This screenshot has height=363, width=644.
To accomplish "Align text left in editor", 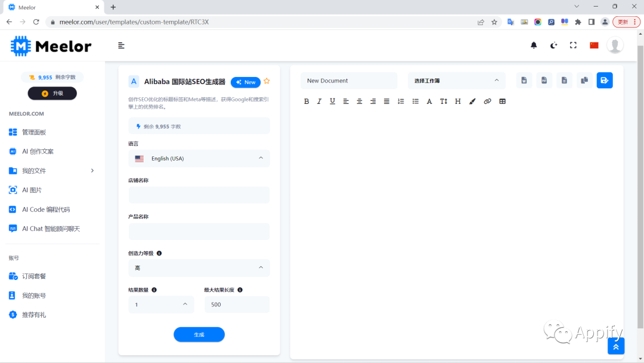I will (x=346, y=101).
